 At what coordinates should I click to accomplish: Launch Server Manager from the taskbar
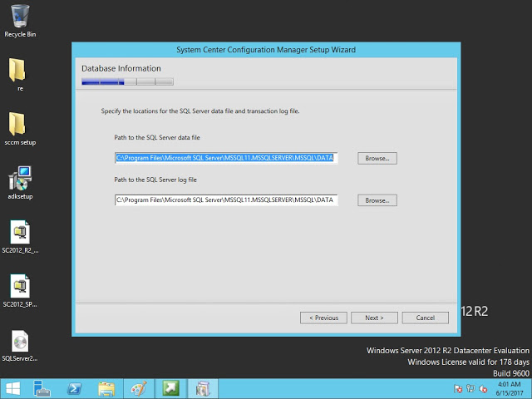point(43,388)
